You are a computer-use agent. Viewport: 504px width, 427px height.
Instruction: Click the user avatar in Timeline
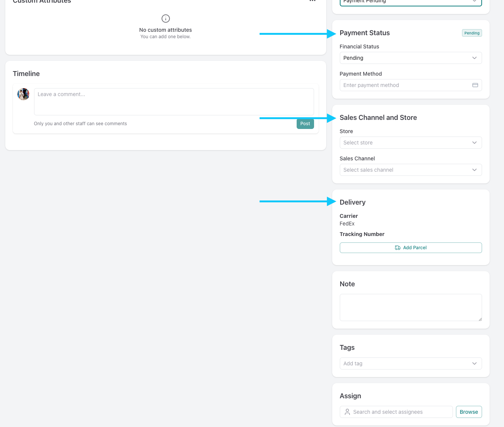(x=23, y=94)
